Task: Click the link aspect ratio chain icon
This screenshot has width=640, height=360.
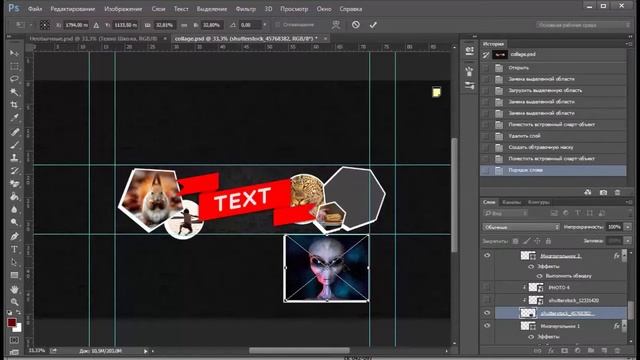Action: point(184,25)
